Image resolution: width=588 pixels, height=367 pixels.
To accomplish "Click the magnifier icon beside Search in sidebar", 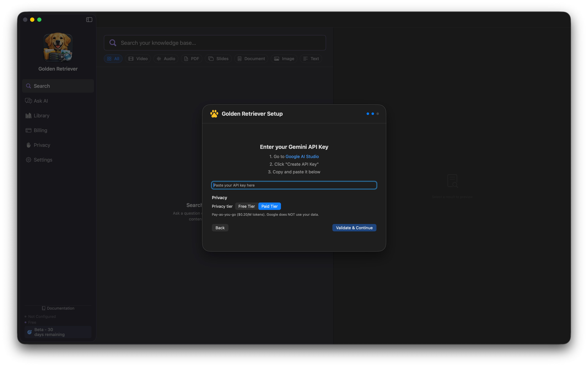I will tap(28, 86).
